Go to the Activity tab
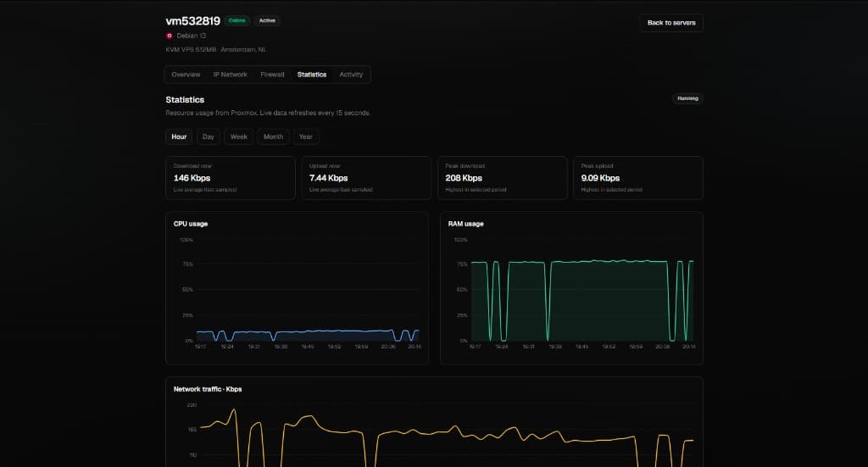Viewport: 868px width, 467px height. click(351, 75)
